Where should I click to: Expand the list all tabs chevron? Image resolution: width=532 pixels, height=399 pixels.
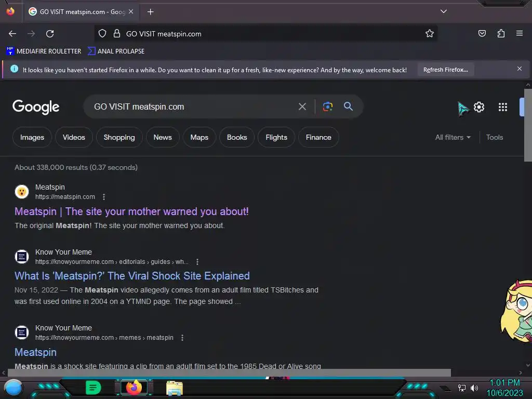point(444,11)
